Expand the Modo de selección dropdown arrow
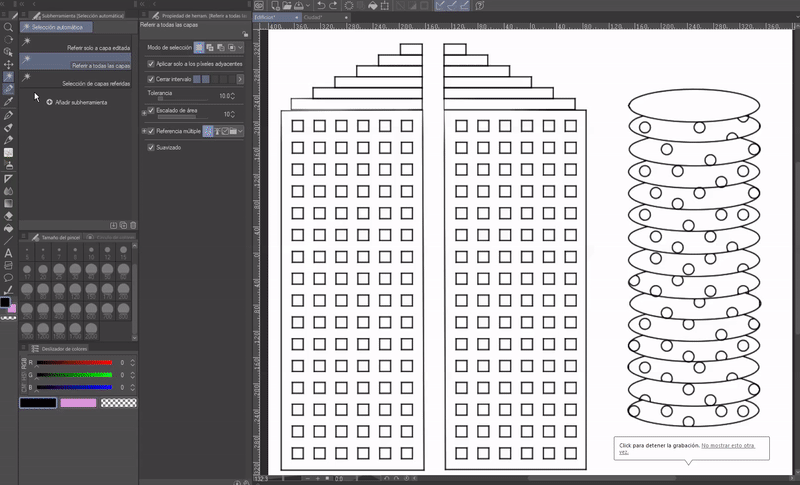Screen dimensions: 800x485 click(x=241, y=47)
